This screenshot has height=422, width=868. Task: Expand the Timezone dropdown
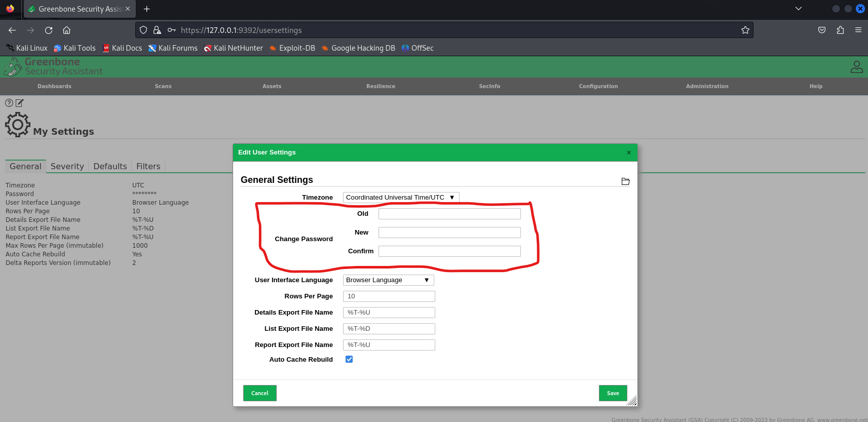point(401,198)
